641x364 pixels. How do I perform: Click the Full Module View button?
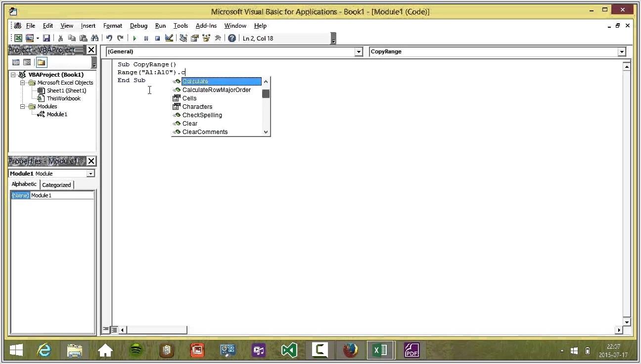point(114,329)
